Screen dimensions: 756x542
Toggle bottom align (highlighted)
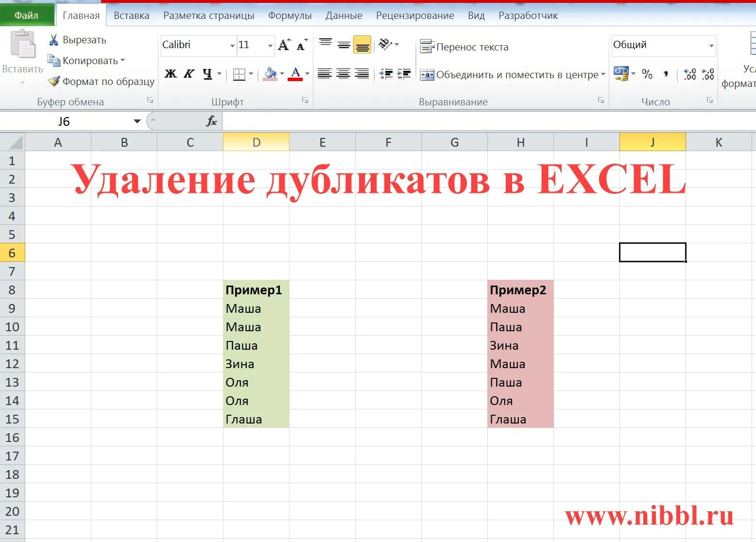coord(362,45)
